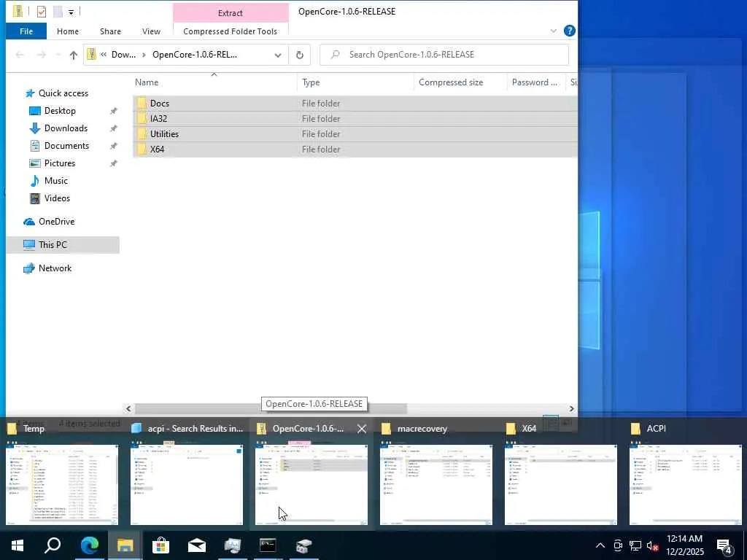Click the muted volume tray icon
Screen dimensions: 747x560
pos(652,545)
